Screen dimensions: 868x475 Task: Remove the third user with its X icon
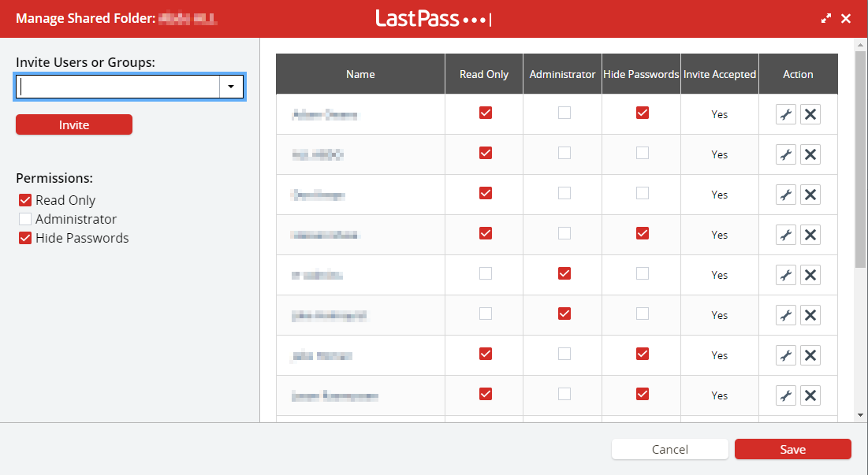pos(810,195)
